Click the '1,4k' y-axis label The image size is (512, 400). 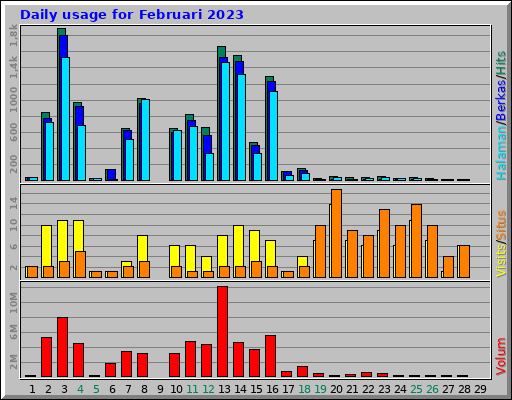tap(13, 67)
